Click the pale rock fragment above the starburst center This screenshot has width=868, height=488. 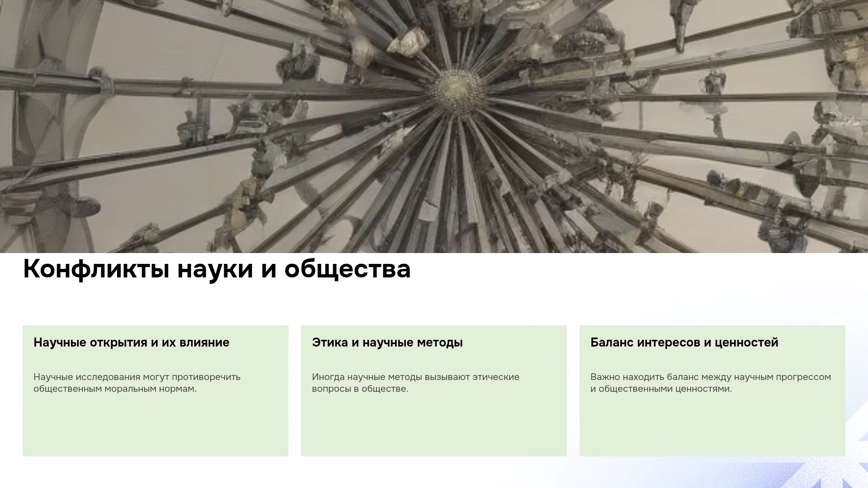coord(408,42)
